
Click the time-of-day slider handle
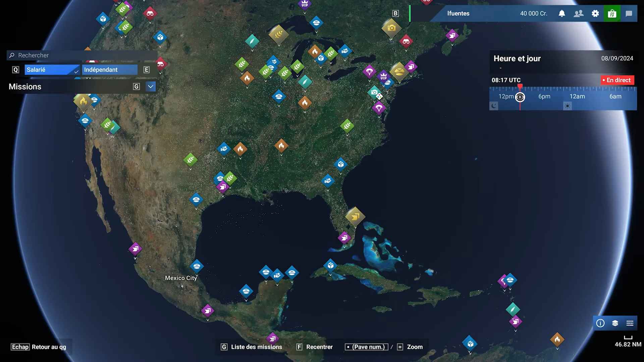tap(520, 97)
